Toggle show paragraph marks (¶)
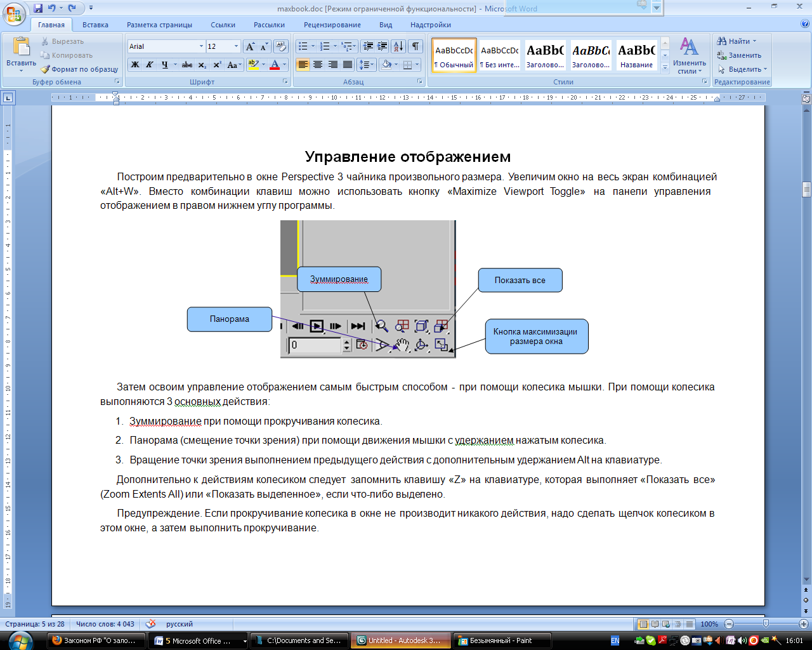The image size is (812, 650). pyautogui.click(x=416, y=46)
